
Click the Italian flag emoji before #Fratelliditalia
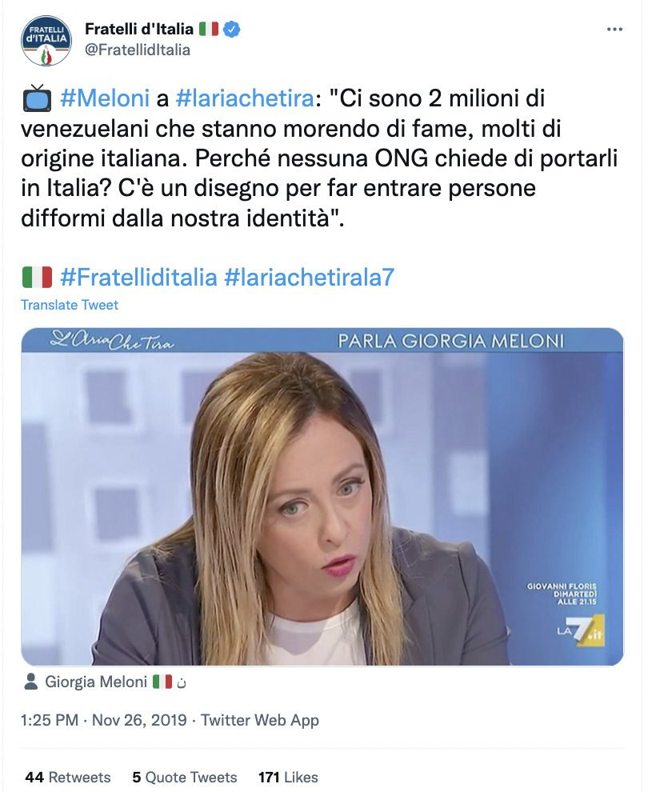tap(37, 278)
